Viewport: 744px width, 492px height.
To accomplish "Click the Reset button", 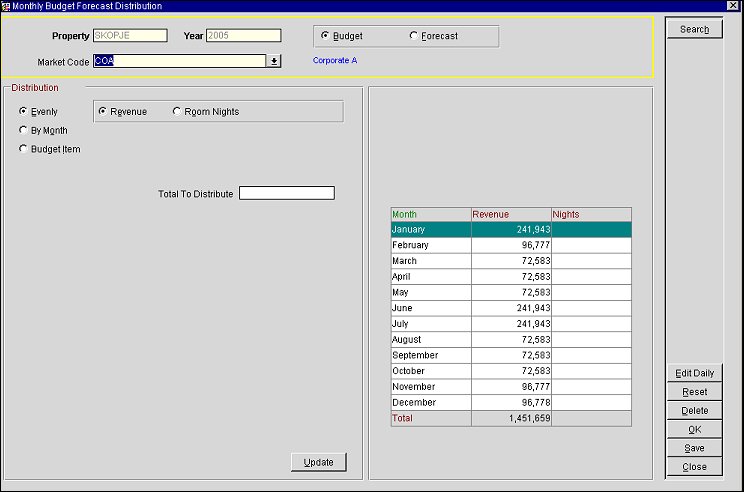I will 694,392.
